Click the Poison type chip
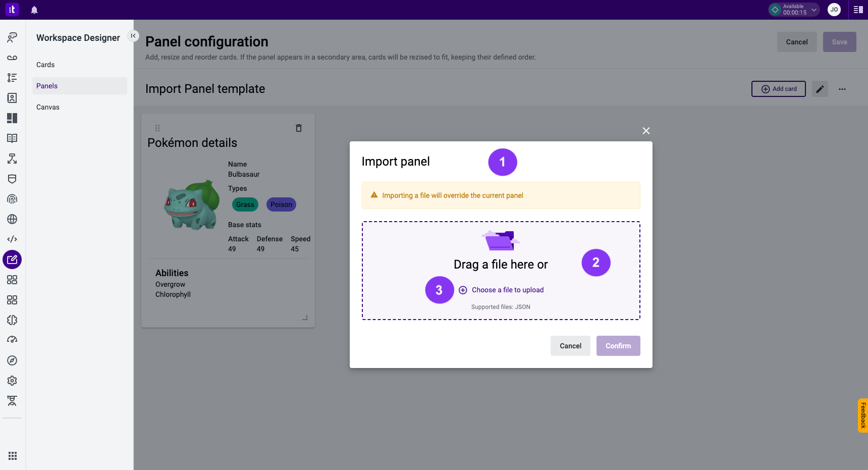 tap(281, 204)
